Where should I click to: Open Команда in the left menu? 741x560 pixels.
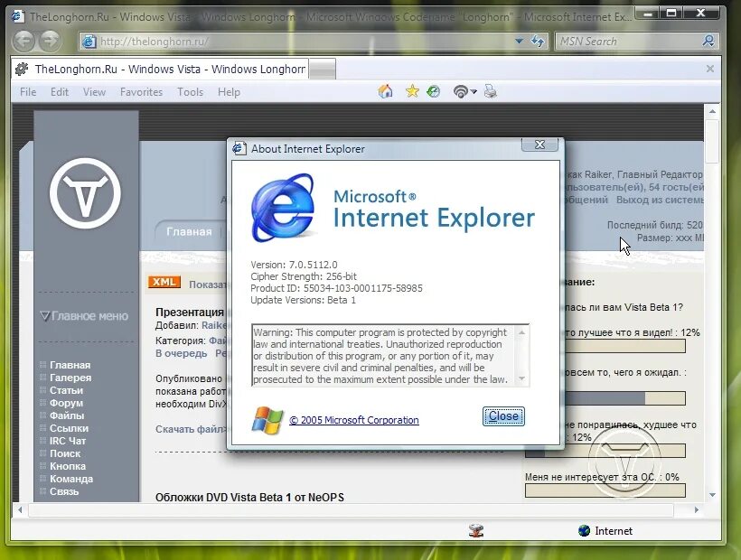pyautogui.click(x=71, y=479)
